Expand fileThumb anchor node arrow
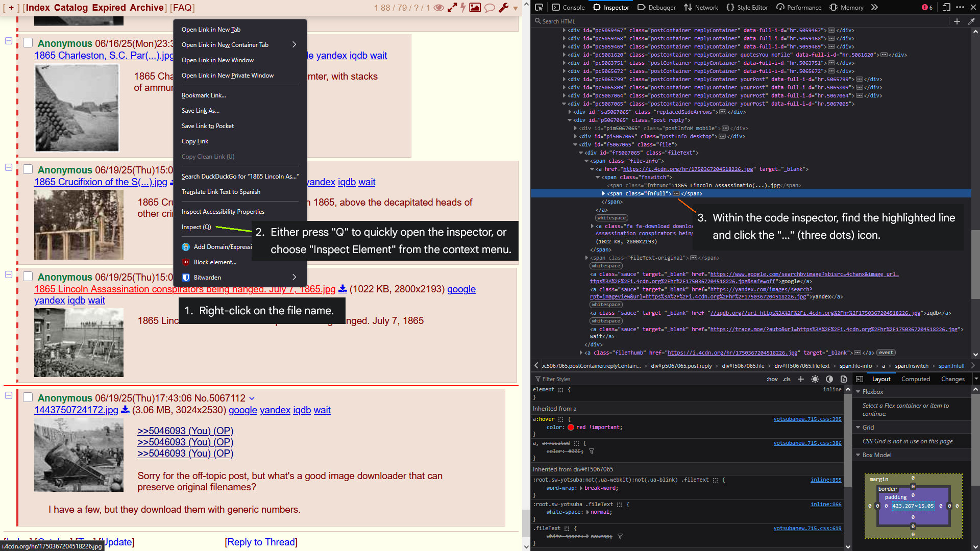This screenshot has width=980, height=551. coord(581,353)
